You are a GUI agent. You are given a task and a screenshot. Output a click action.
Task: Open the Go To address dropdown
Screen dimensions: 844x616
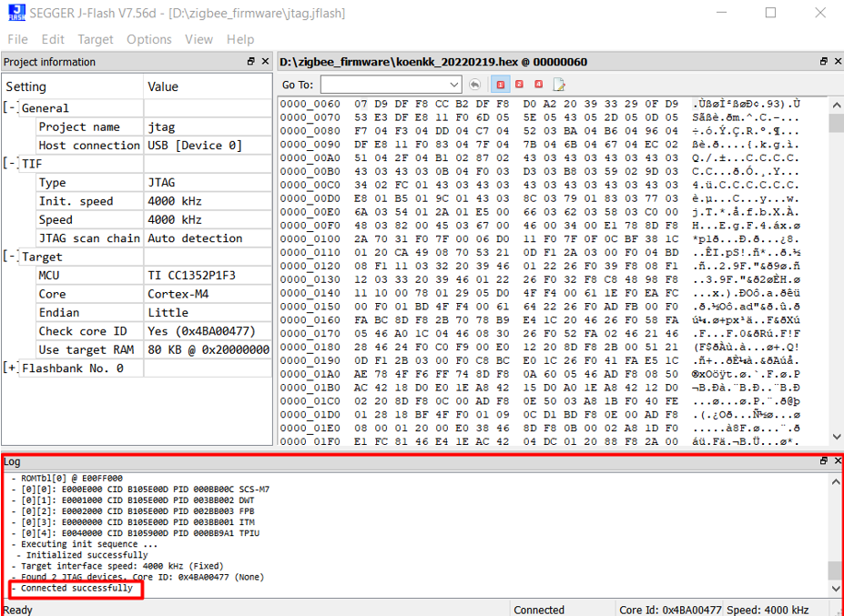coord(455,85)
